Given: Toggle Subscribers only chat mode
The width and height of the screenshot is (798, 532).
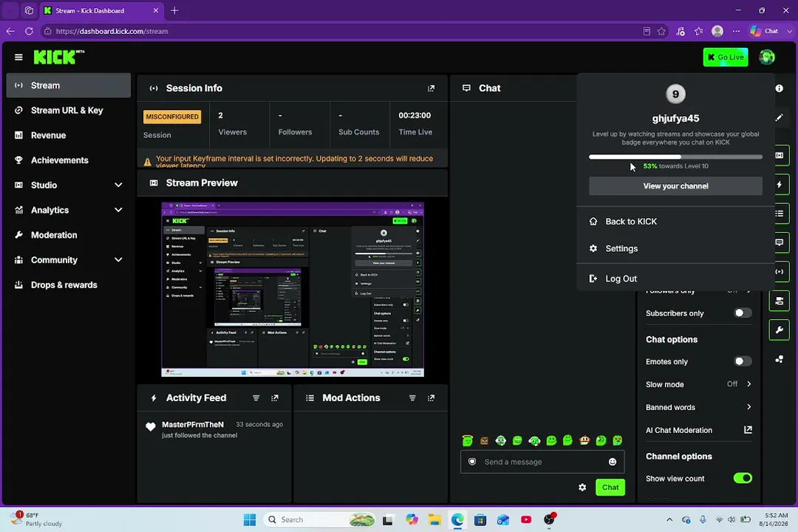Looking at the screenshot, I should point(743,313).
